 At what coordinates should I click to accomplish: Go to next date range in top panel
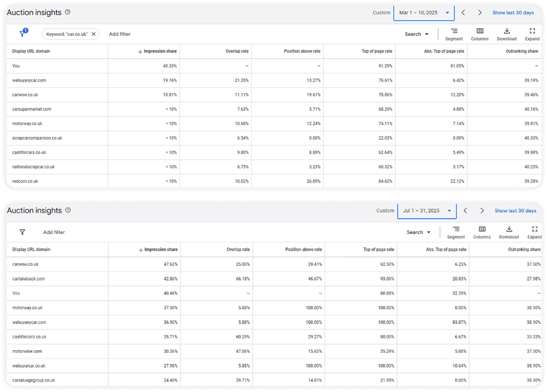coord(480,13)
